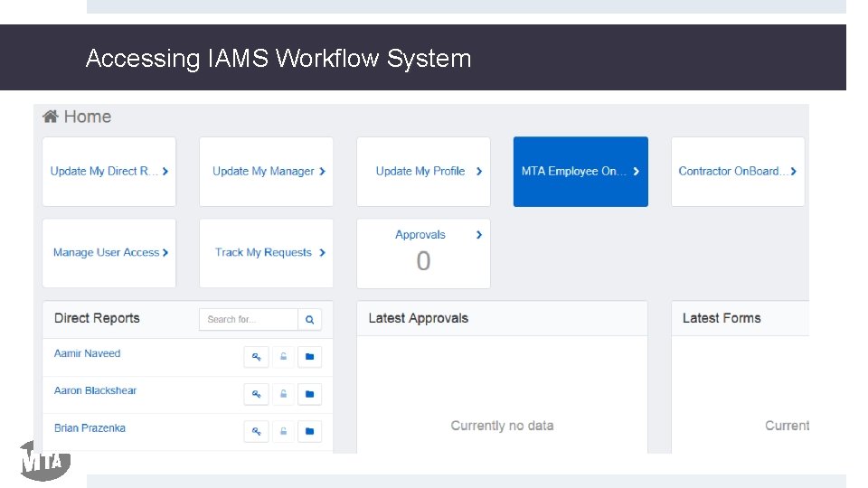Click the Direct Reports search magnifier button
The width and height of the screenshot is (868, 488).
coord(309,319)
